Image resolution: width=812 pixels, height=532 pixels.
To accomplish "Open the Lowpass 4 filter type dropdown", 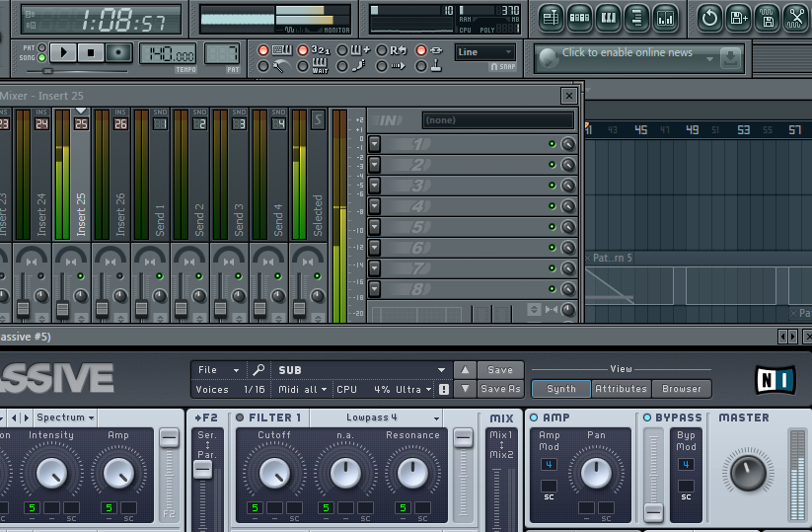I will (376, 418).
